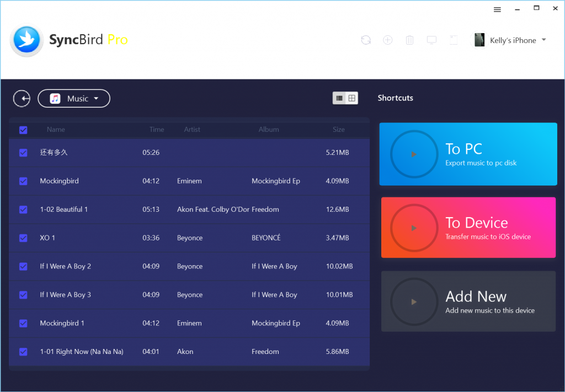The image size is (565, 392).
Task: Uncheck the Mockingbird 04:12 first row checkbox
Action: tap(23, 181)
